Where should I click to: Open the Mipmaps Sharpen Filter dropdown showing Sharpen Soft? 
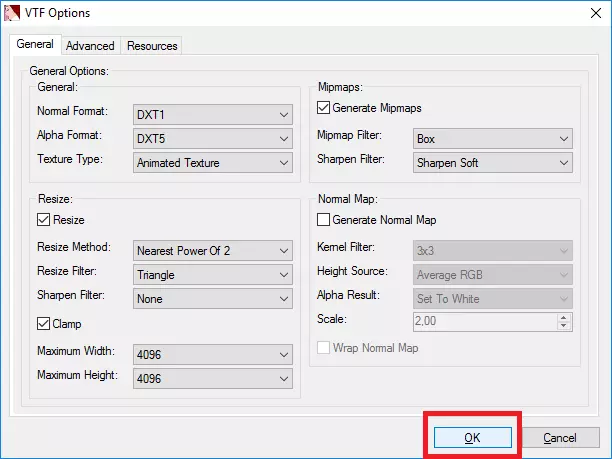pyautogui.click(x=493, y=163)
